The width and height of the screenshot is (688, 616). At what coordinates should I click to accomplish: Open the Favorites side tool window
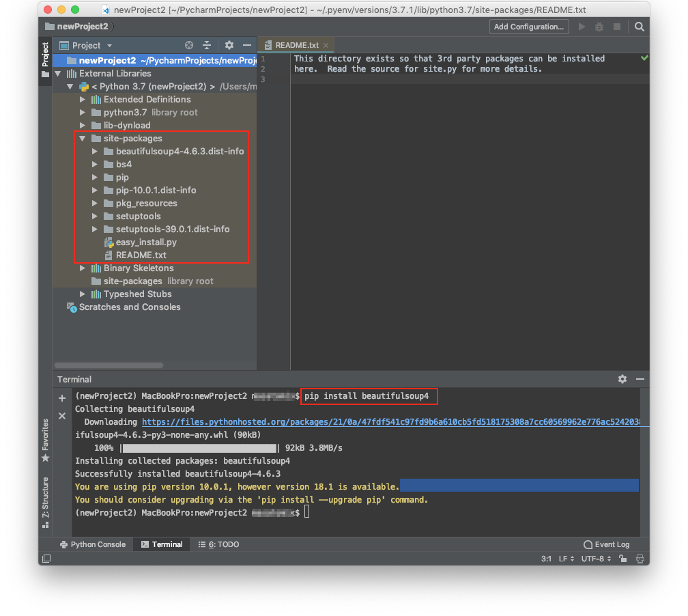pyautogui.click(x=45, y=440)
